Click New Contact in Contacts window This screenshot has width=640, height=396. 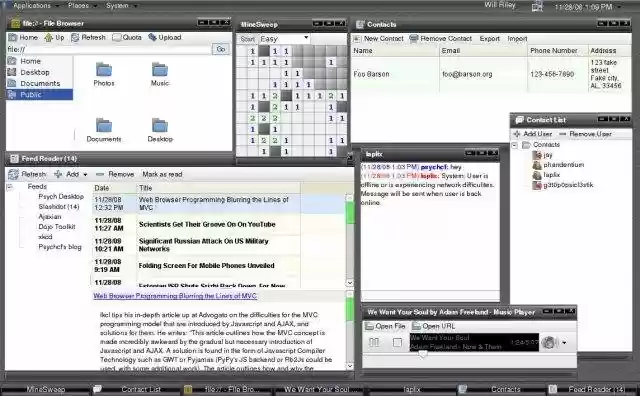click(378, 39)
